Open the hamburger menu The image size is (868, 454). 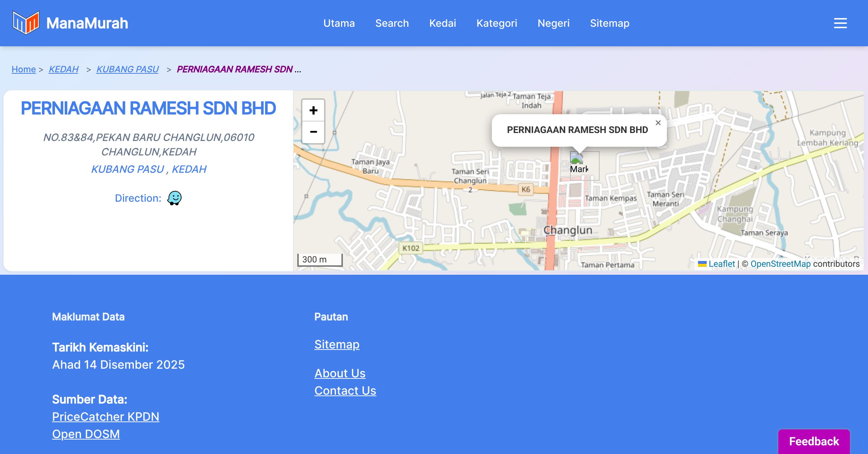(840, 23)
